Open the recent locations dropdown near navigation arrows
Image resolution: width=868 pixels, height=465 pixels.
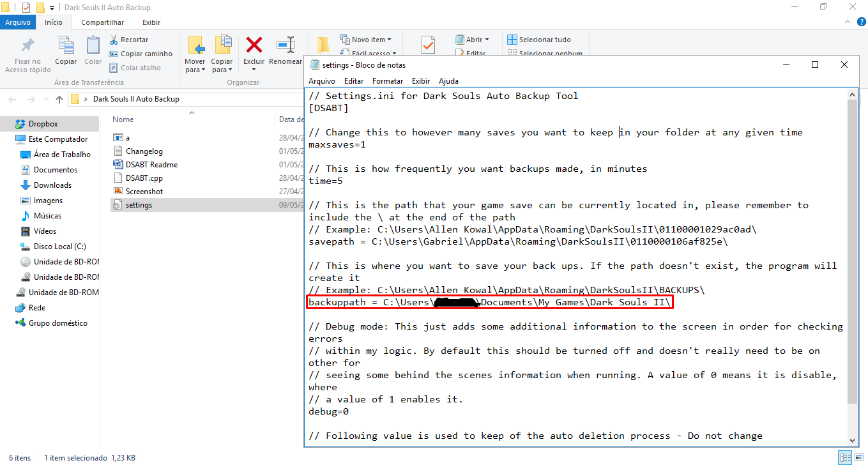click(45, 100)
